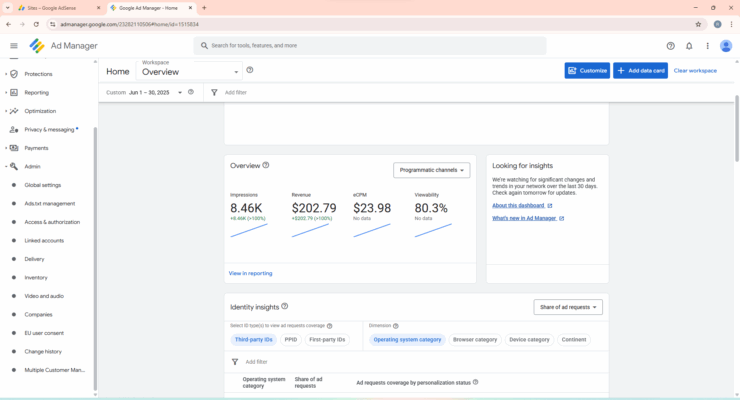Reload the page in browser

36,24
